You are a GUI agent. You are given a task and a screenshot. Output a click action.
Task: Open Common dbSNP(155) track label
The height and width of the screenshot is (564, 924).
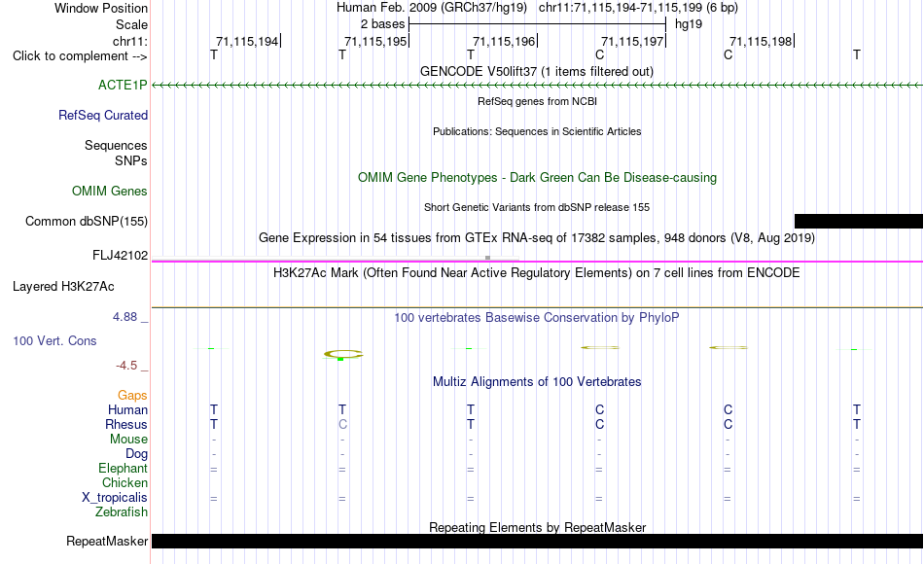point(87,221)
